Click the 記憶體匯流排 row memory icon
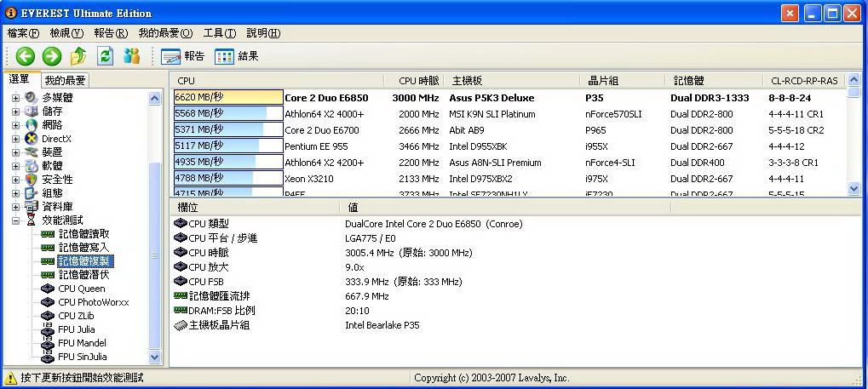The image size is (868, 389). (181, 296)
